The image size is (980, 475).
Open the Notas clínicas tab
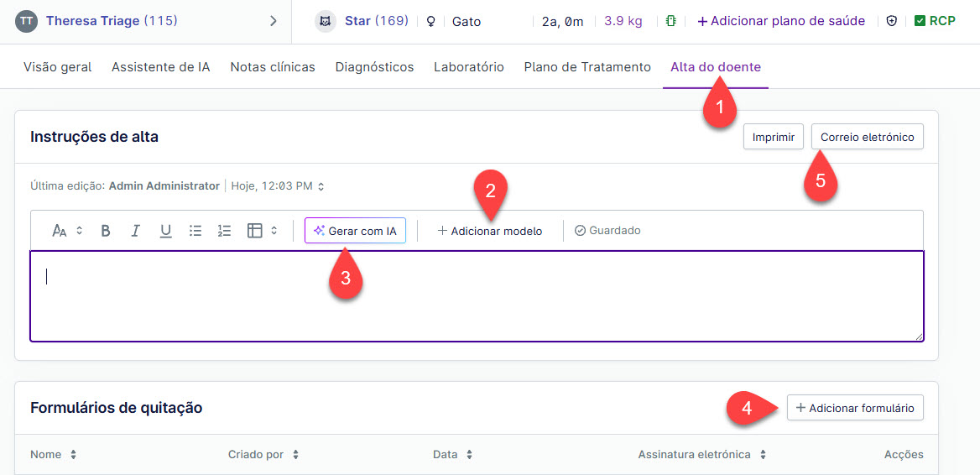click(273, 67)
